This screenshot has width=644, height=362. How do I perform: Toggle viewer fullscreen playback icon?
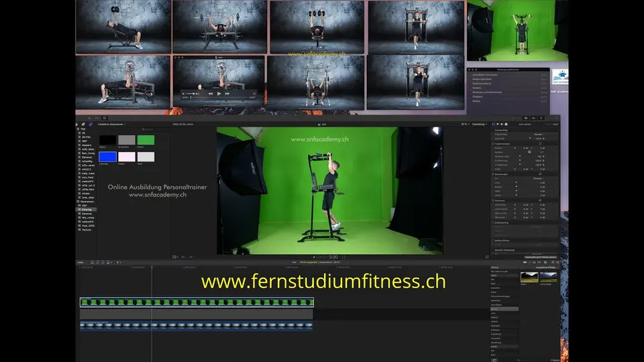487,257
